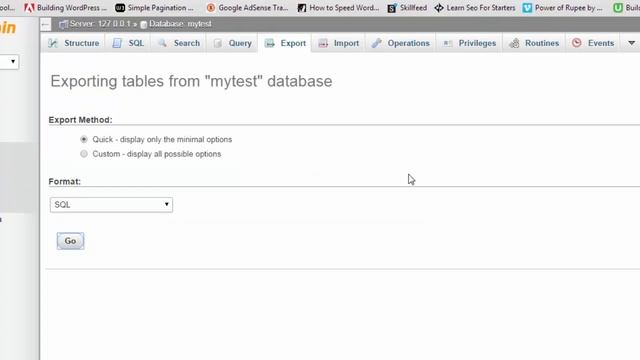Select Quick export method radio button
Viewport: 640px width, 360px height.
[84, 140]
